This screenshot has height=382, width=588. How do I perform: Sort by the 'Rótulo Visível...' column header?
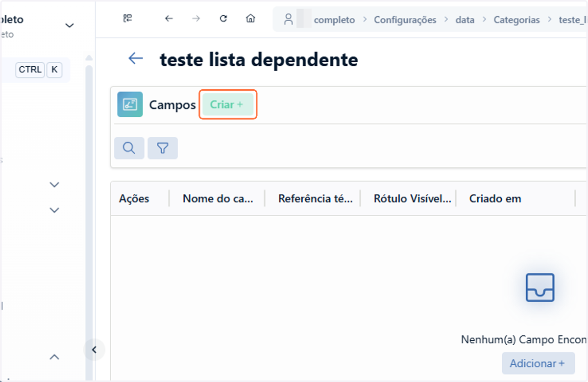click(413, 199)
